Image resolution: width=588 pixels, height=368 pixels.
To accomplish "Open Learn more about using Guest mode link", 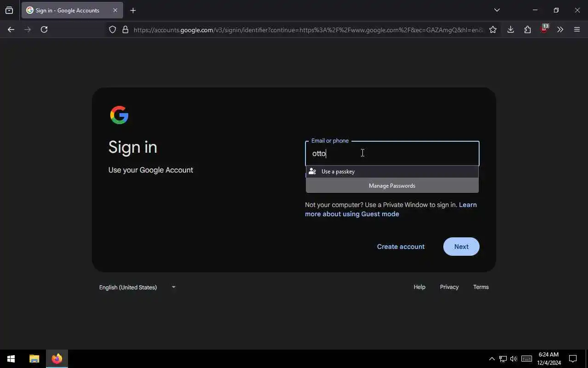I will point(391,209).
